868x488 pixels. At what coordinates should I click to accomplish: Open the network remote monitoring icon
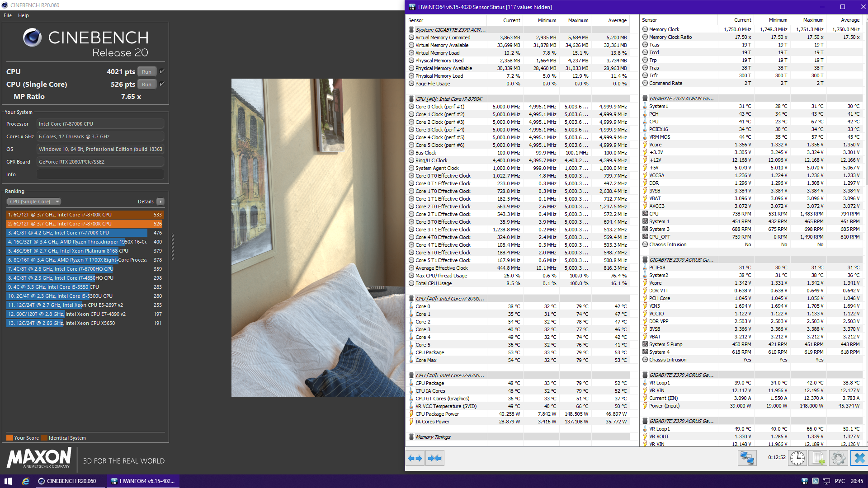(747, 458)
